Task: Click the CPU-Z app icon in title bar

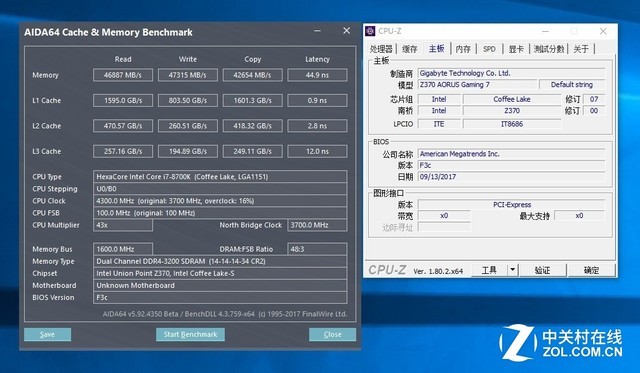Action: tap(370, 31)
